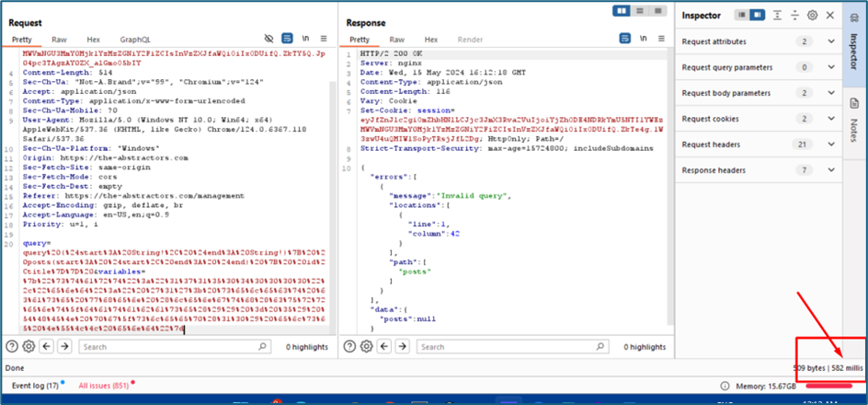Switch to the GraphQL tab
Image resolution: width=868 pixels, height=405 pixels.
(135, 40)
